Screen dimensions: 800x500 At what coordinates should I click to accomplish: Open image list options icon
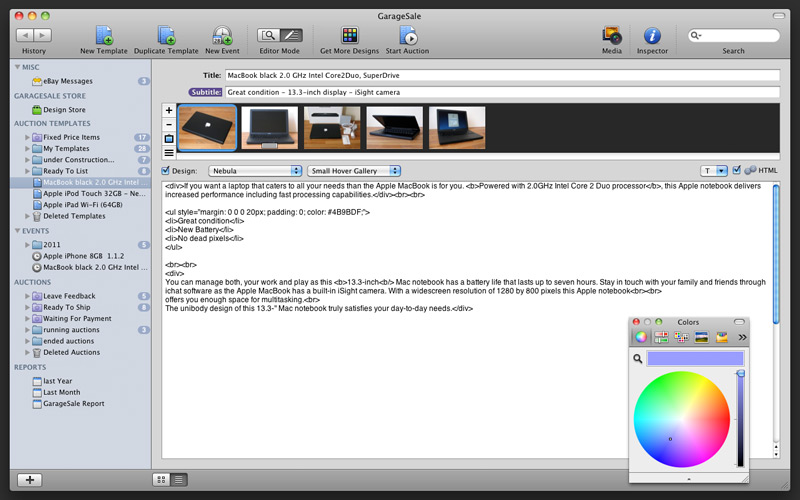click(x=169, y=153)
